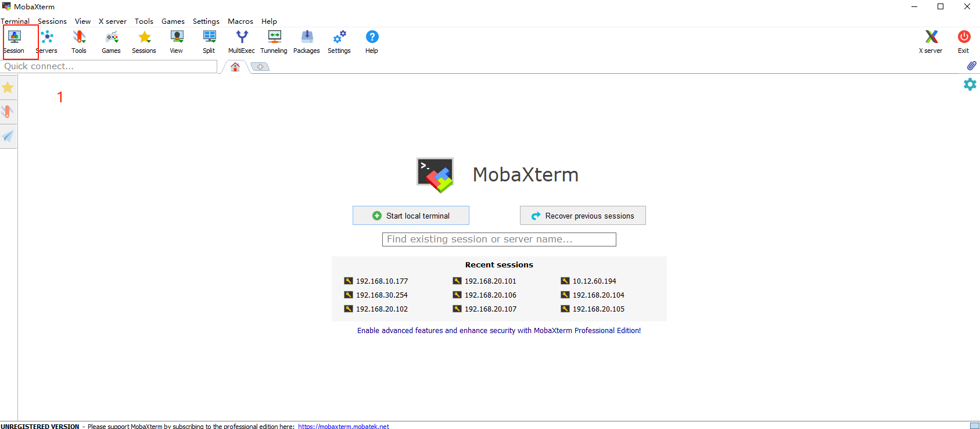Click Recover previous sessions button
Viewport: 980px width, 429px height.
[x=583, y=216]
